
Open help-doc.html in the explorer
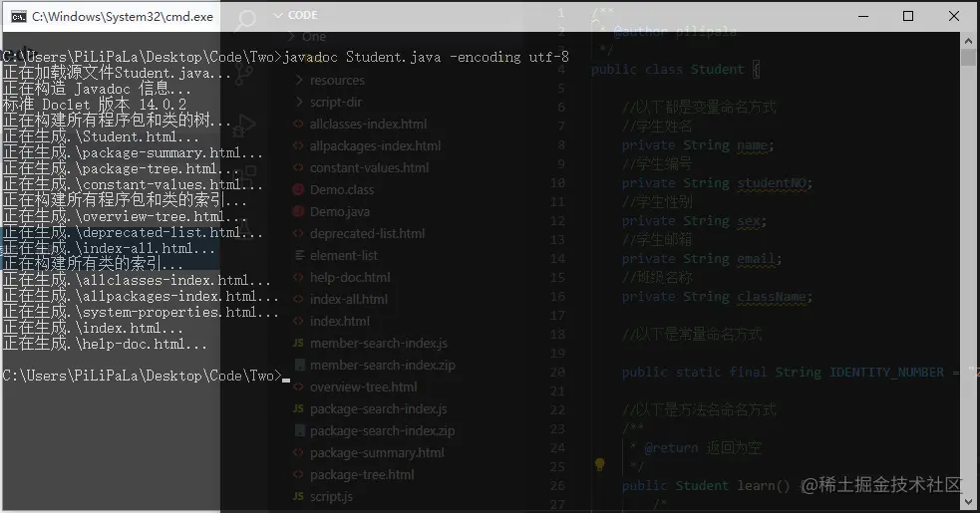tap(342, 277)
